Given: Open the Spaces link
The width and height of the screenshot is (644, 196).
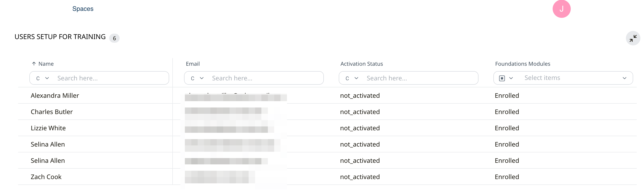Looking at the screenshot, I should 83,9.
